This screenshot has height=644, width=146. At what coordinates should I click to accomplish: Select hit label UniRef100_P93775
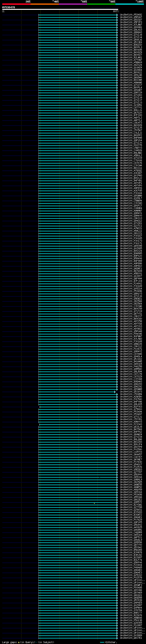(x=131, y=145)
